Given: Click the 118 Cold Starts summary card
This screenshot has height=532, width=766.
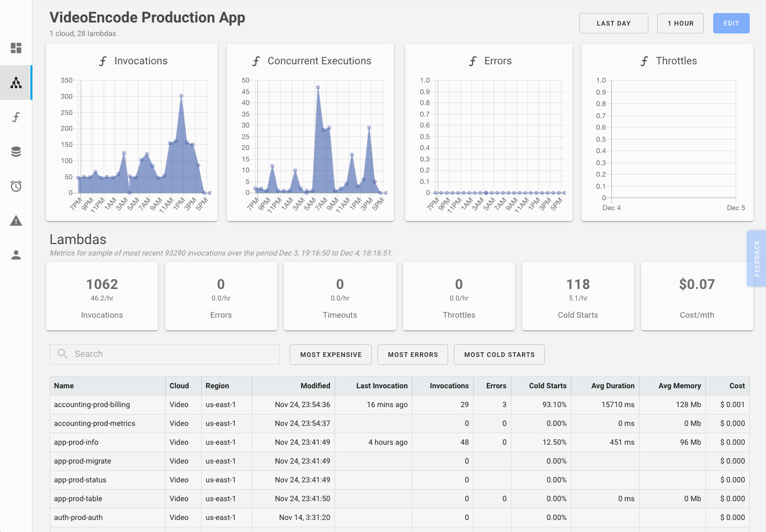Looking at the screenshot, I should (578, 296).
